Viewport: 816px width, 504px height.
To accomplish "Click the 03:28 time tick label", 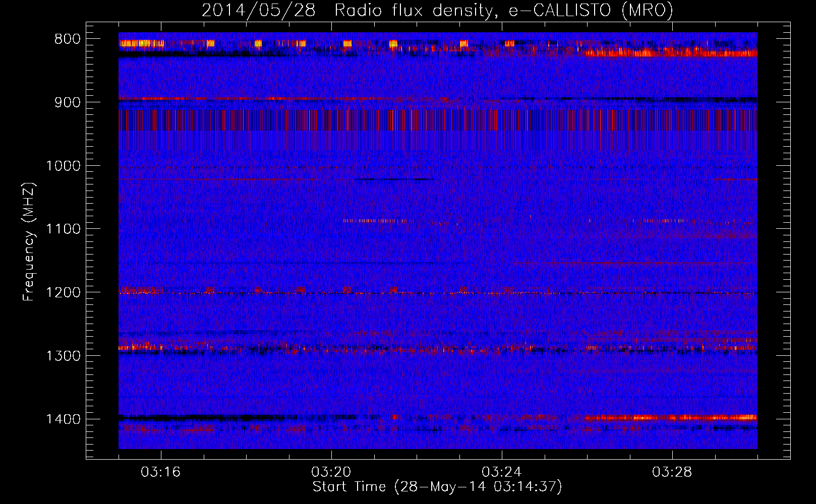I will 672,472.
